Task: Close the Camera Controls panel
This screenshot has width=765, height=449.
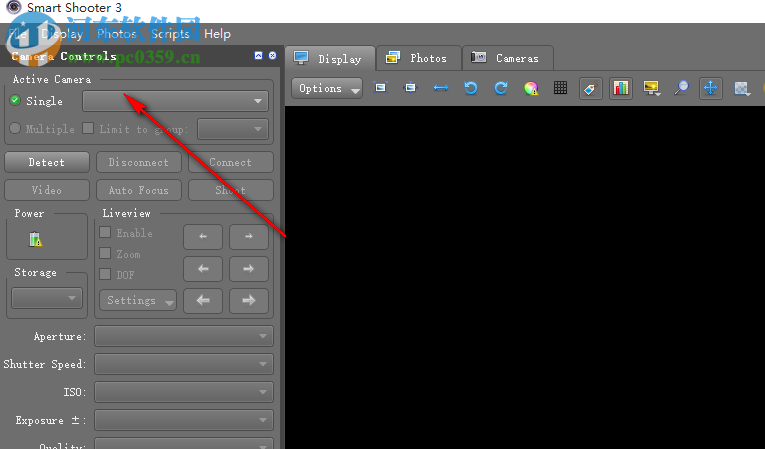Action: click(273, 56)
